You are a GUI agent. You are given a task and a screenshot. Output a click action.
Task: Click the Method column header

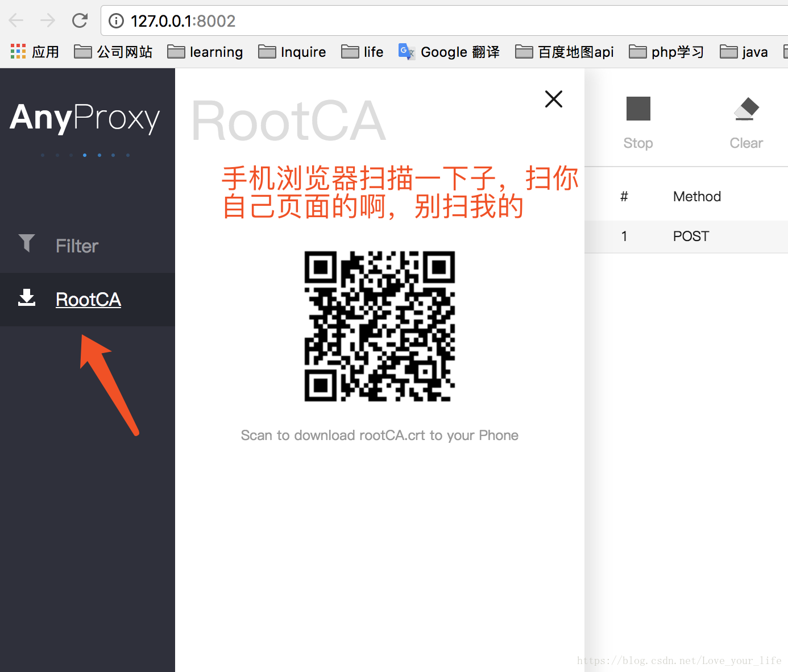(697, 197)
